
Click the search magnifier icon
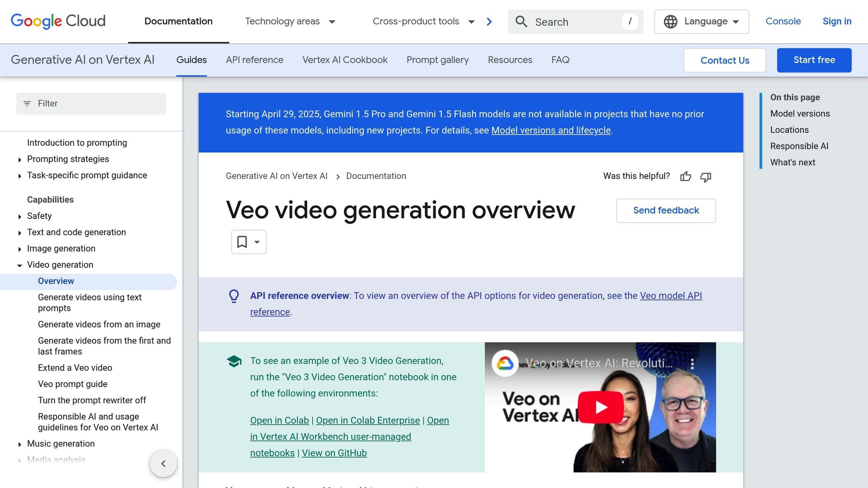521,22
